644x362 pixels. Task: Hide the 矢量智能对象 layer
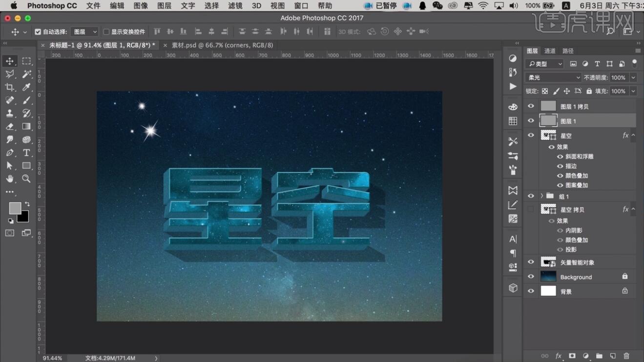pos(531,262)
